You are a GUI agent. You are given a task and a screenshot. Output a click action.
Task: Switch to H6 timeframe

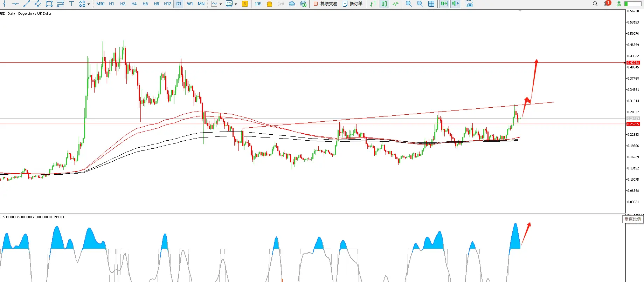pyautogui.click(x=145, y=4)
